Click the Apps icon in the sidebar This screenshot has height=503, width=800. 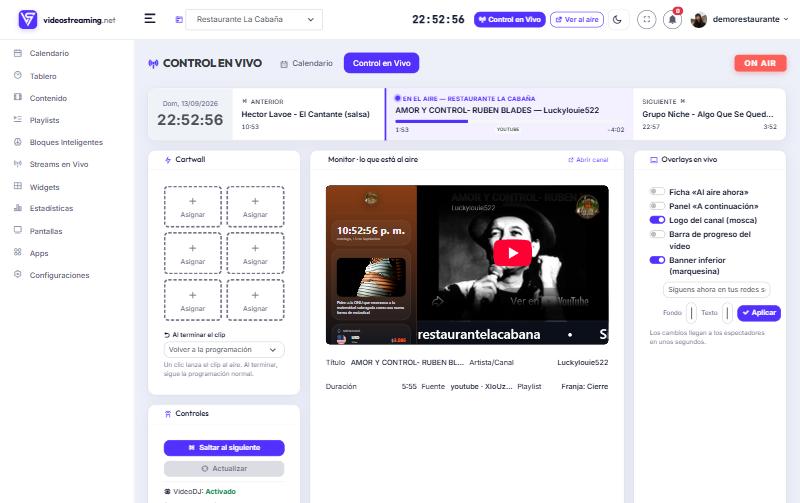(x=18, y=253)
